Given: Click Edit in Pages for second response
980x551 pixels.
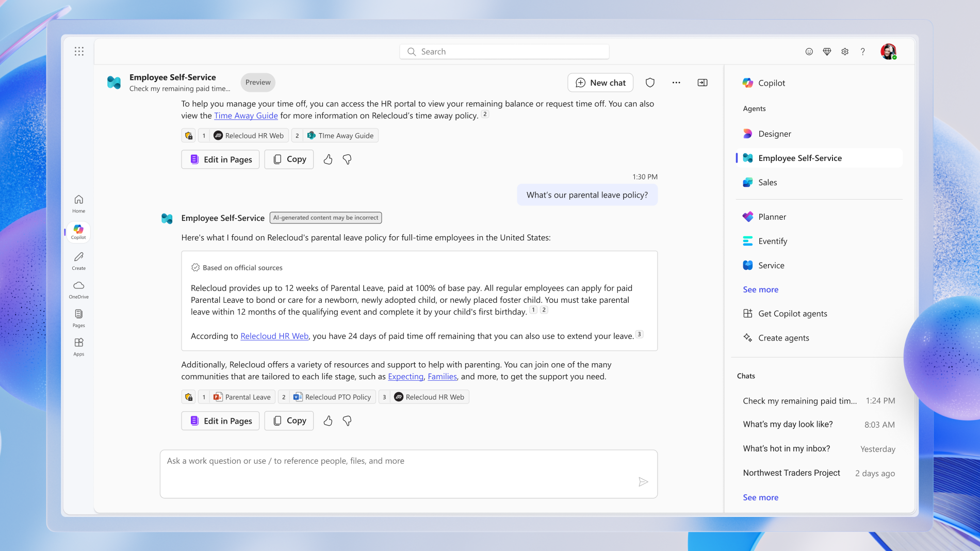Looking at the screenshot, I should [x=220, y=421].
